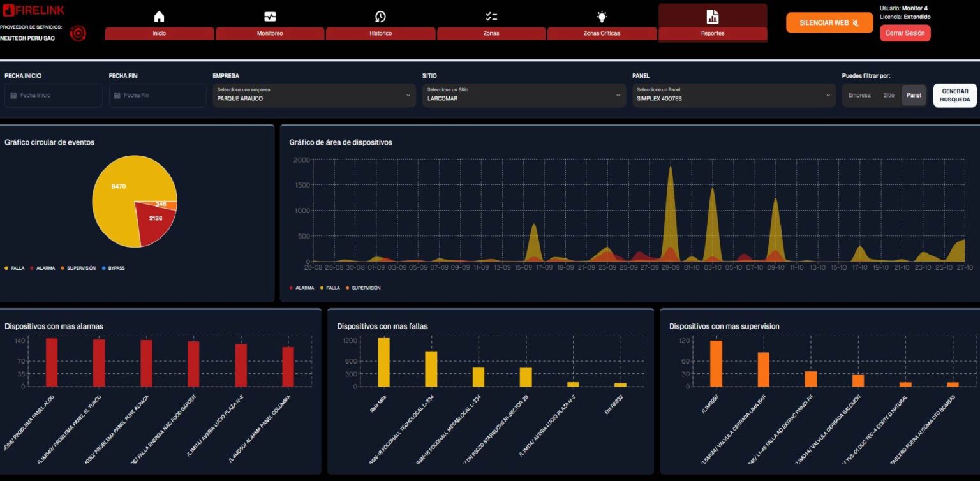Screen dimensions: 980x481
Task: Click the Historico clock history icon
Action: click(380, 17)
